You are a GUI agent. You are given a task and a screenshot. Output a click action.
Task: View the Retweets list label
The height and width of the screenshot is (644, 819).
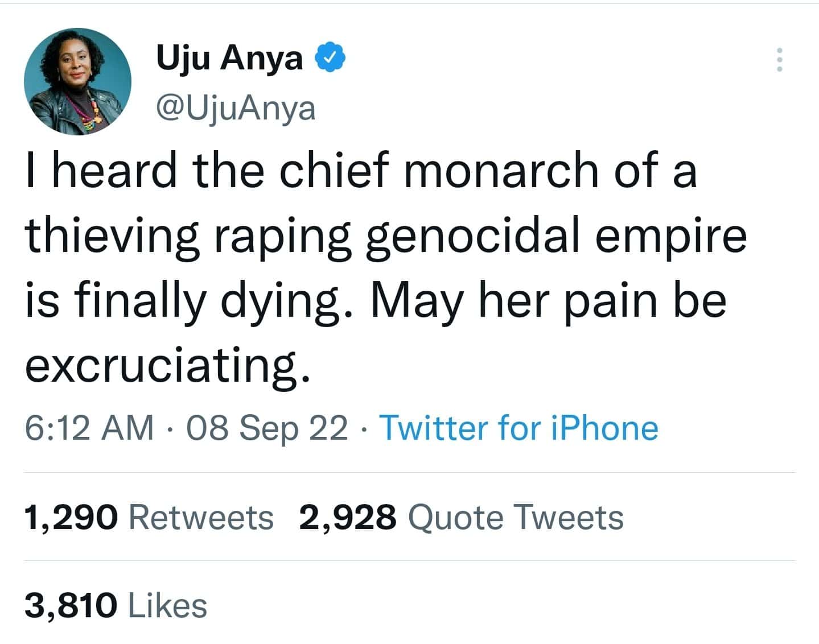[201, 518]
